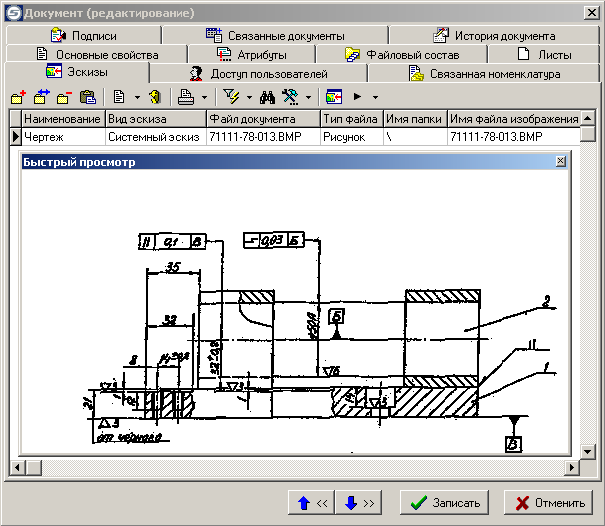This screenshot has width=605, height=526.
Task: Click the binoculars search icon
Action: tap(267, 97)
